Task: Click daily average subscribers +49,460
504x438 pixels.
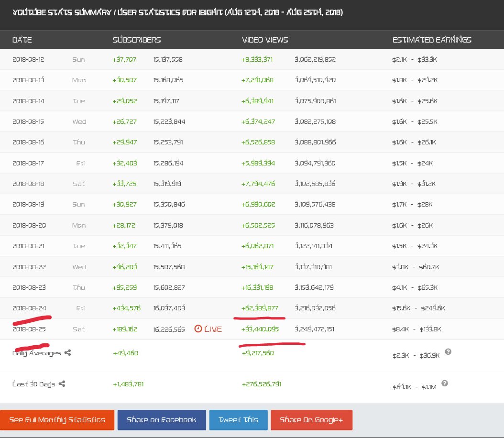Action: 125,353
